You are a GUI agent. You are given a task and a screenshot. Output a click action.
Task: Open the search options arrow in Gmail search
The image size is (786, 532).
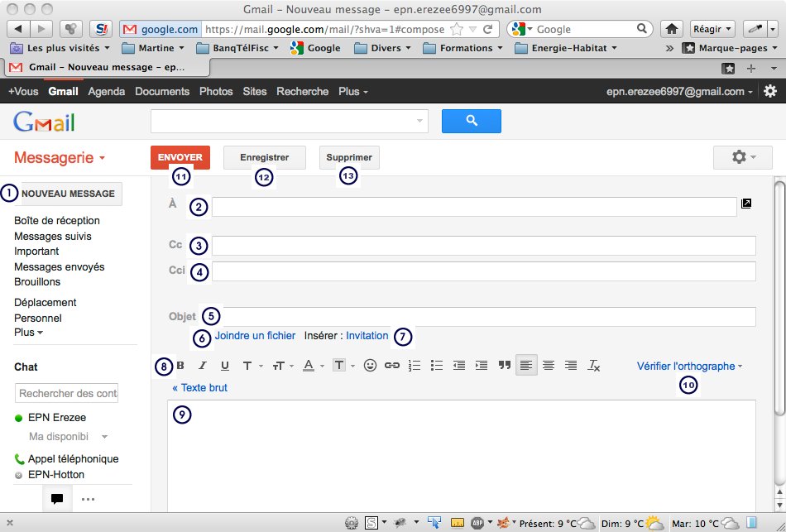click(x=419, y=121)
